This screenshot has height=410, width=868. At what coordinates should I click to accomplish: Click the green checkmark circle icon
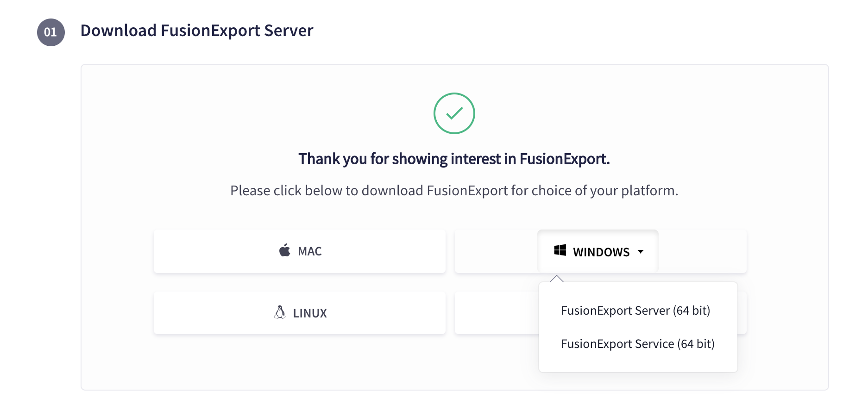point(454,113)
